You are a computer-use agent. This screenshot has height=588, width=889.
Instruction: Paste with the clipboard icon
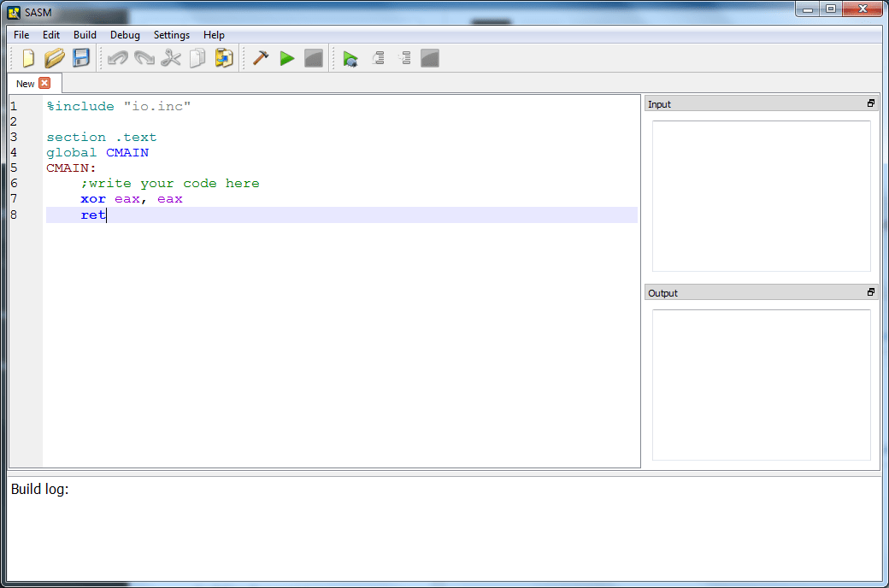[x=224, y=58]
